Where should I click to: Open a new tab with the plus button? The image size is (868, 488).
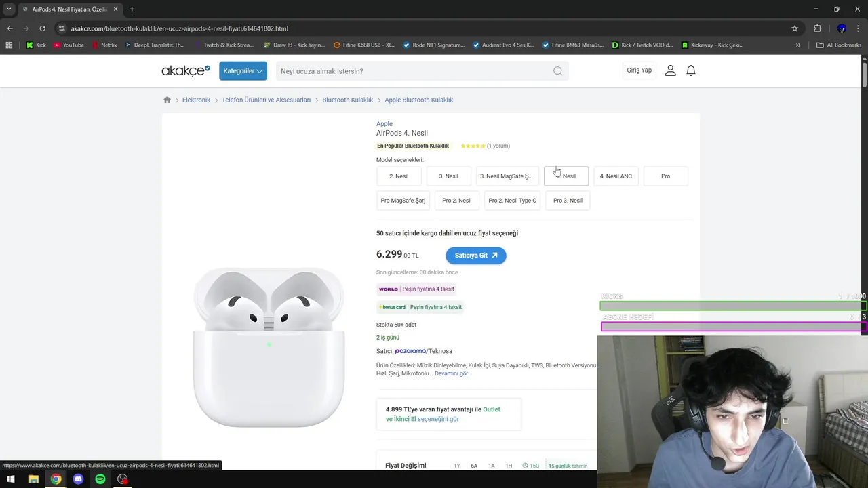(132, 9)
